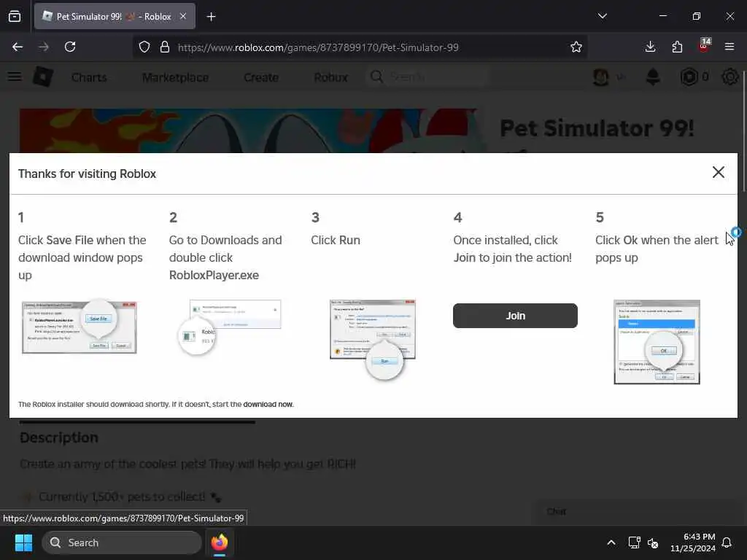Click the muted volume tray icon
Viewport: 747px width, 560px height.
click(653, 542)
